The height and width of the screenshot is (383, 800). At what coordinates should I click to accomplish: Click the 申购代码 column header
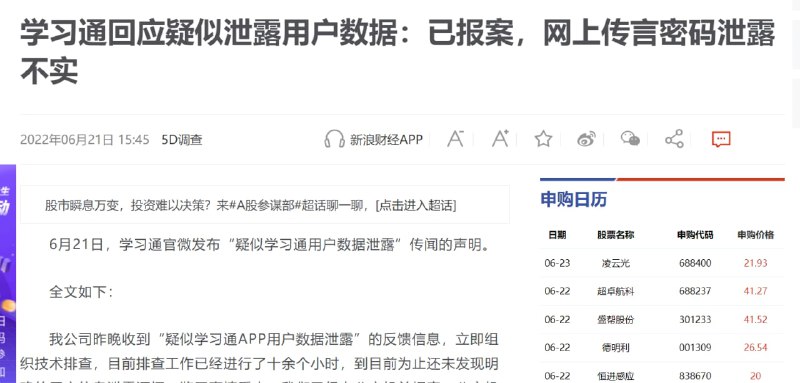(695, 235)
